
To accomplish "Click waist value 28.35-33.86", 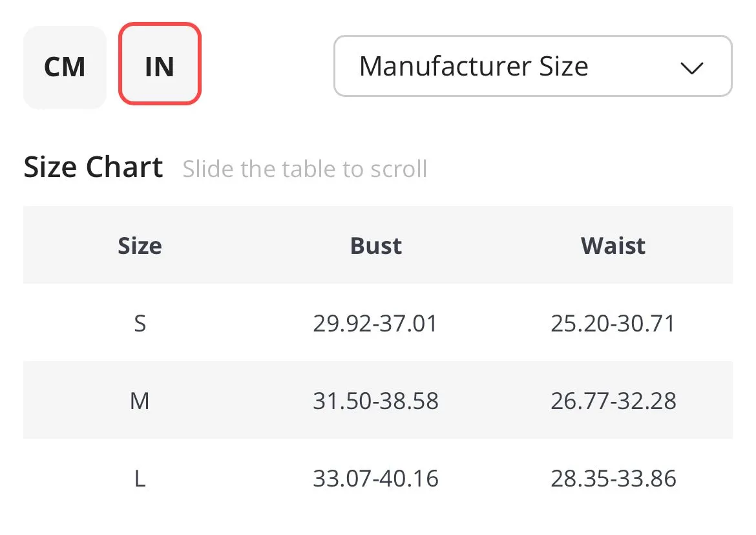I will click(613, 478).
